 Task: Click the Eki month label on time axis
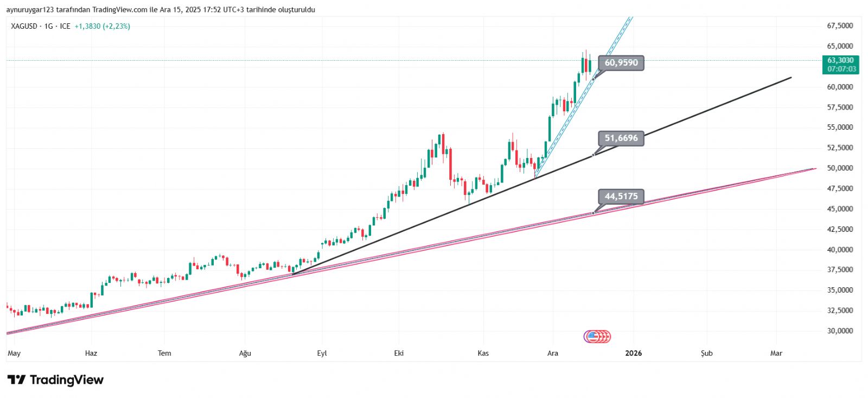coord(399,353)
